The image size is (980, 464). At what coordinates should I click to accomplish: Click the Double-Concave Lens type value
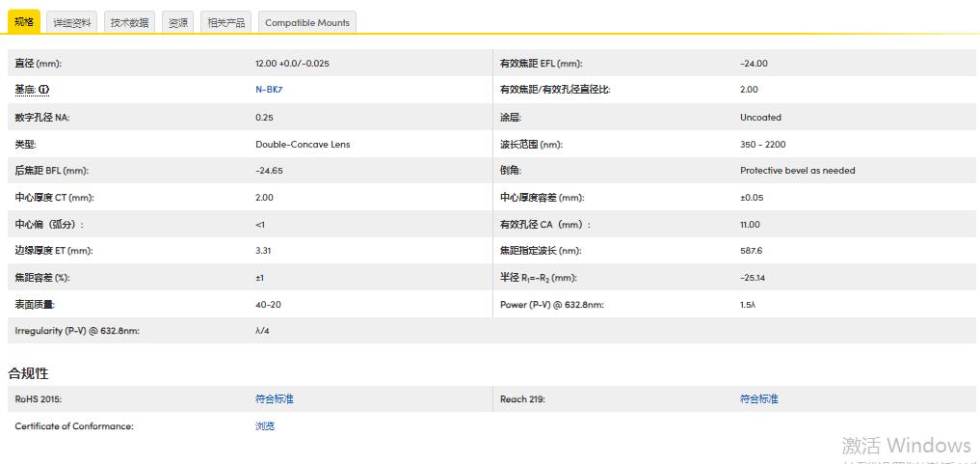pos(303,145)
